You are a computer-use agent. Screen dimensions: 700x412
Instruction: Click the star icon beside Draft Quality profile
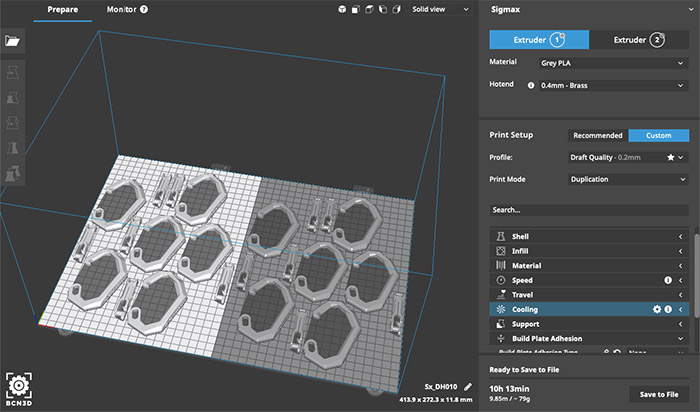tap(671, 157)
